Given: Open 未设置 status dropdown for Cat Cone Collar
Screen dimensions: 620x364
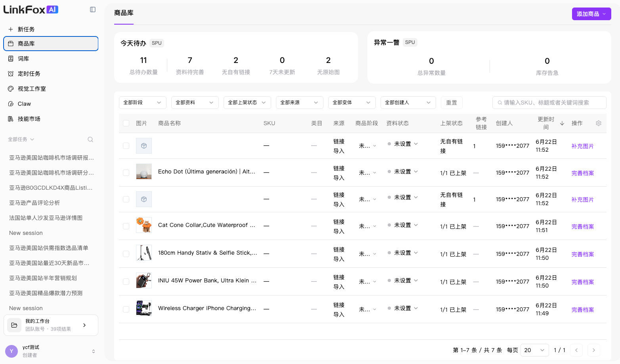Looking at the screenshot, I should 403,225.
